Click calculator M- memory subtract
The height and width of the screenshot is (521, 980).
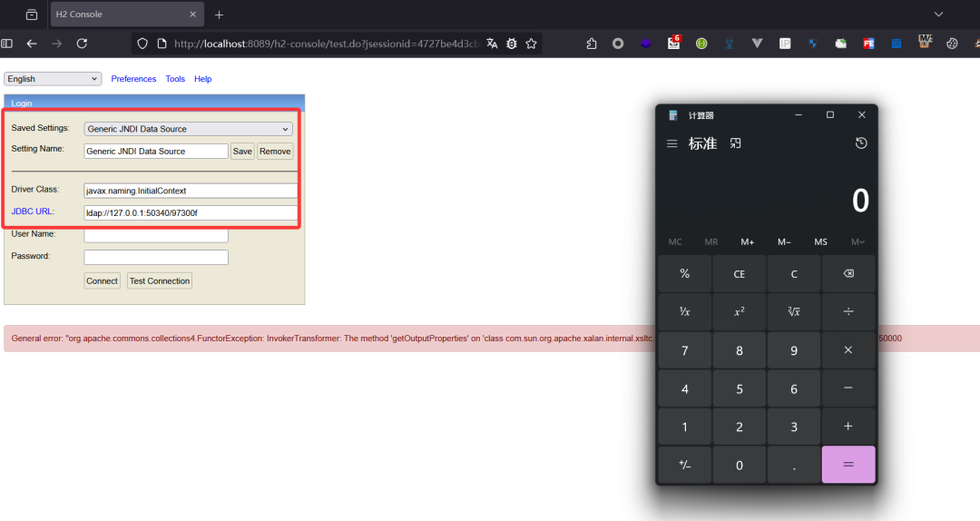[784, 242]
